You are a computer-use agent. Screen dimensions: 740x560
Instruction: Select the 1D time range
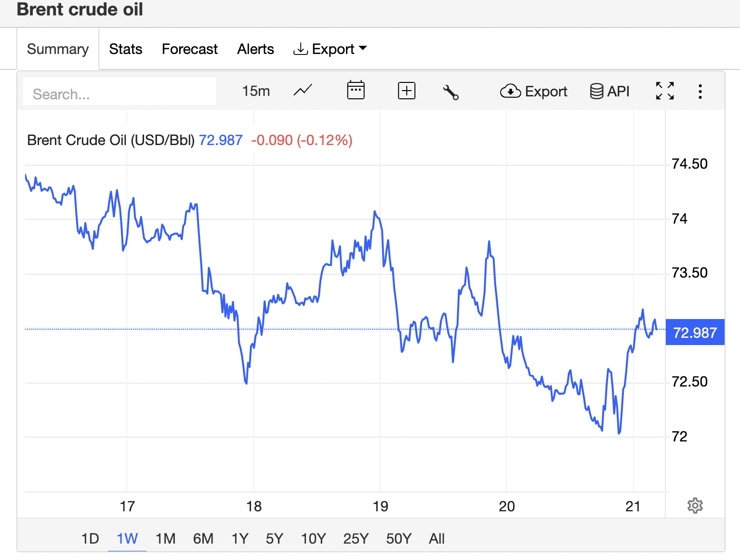90,538
